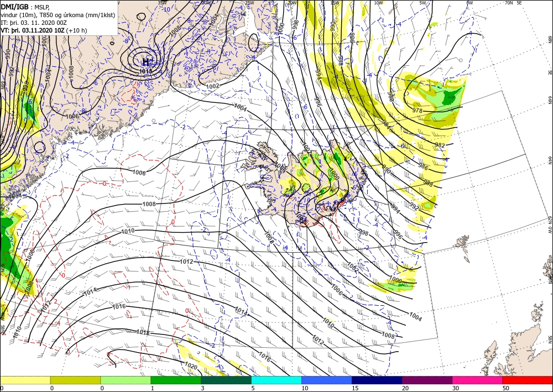The image size is (553, 392).
Task: Select the light green legend swatch
Action: (x=126, y=380)
